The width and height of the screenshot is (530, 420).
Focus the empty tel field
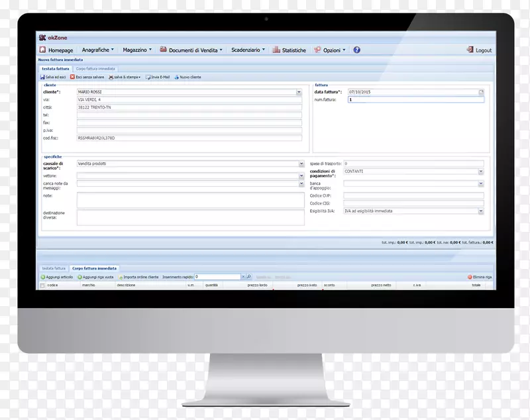pyautogui.click(x=189, y=115)
